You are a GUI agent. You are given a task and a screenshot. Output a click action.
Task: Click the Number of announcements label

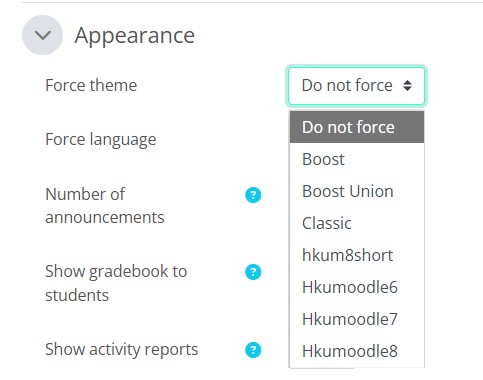[105, 206]
